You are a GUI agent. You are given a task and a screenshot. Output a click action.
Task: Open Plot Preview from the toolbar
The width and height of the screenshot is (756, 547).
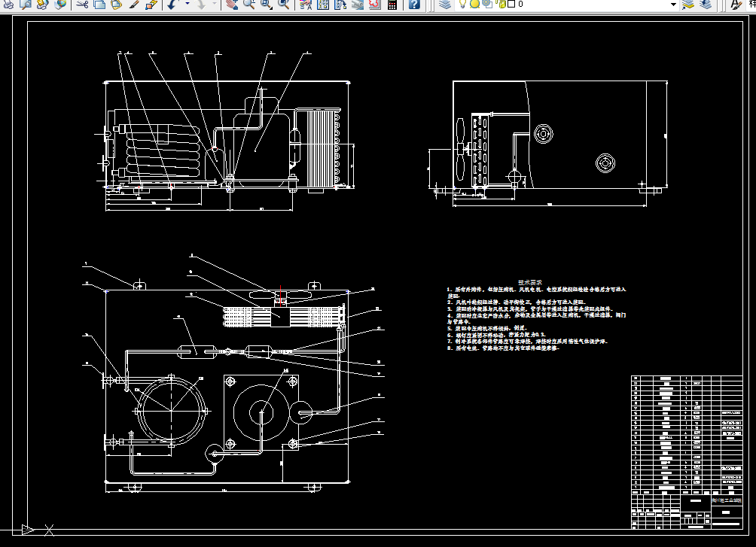pyautogui.click(x=26, y=4)
